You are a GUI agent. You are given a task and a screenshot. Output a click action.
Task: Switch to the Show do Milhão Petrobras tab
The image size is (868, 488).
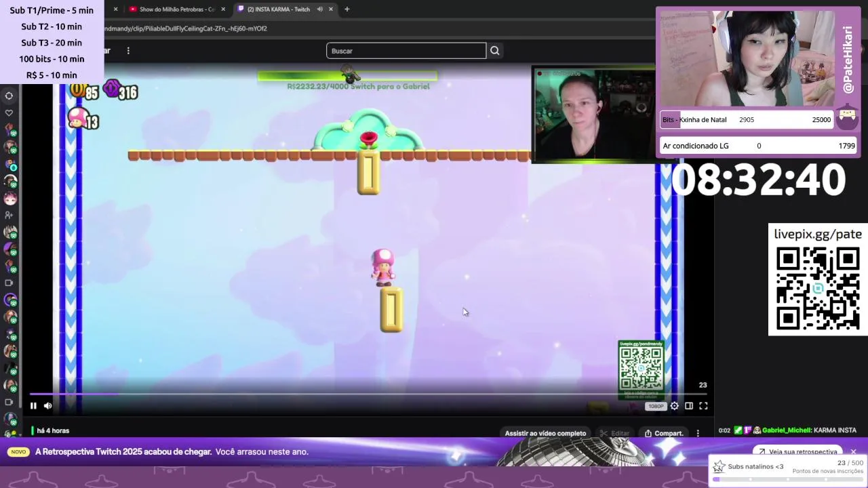point(176,9)
